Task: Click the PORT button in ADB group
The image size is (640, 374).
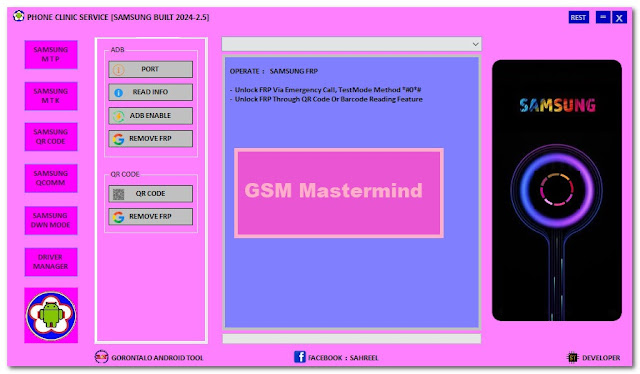Action: click(x=151, y=69)
